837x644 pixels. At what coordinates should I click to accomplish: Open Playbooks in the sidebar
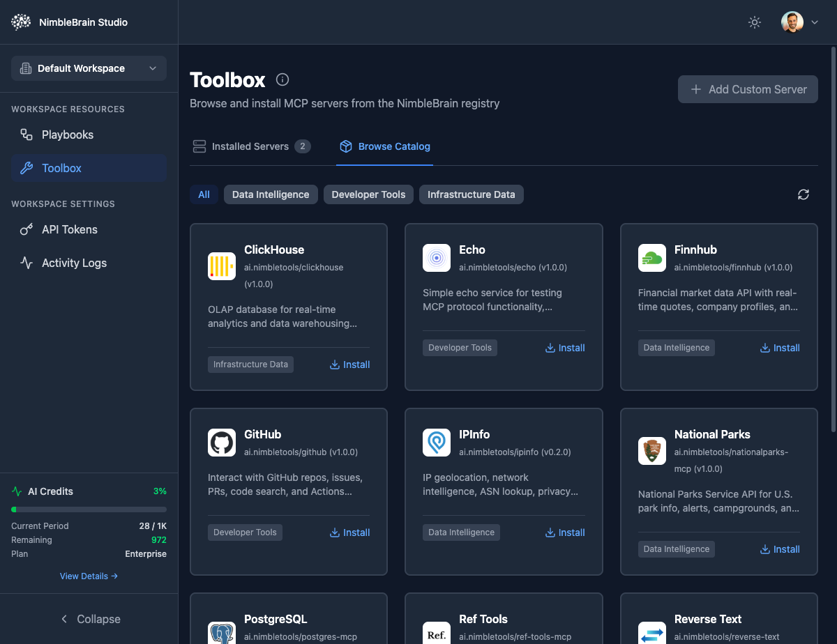(x=89, y=135)
